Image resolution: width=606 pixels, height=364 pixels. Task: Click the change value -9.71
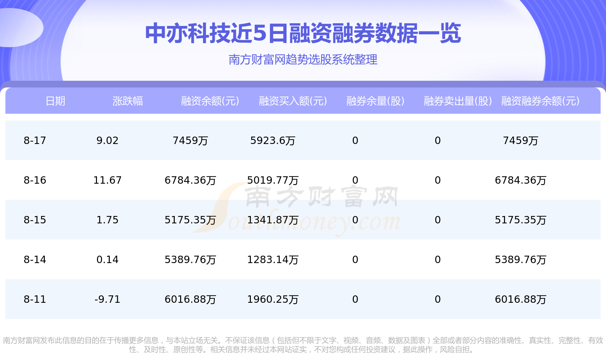107,299
